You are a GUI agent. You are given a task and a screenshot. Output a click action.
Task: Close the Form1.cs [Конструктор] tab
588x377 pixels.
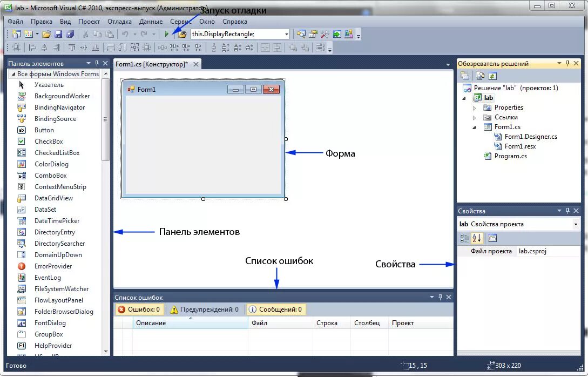(x=196, y=64)
